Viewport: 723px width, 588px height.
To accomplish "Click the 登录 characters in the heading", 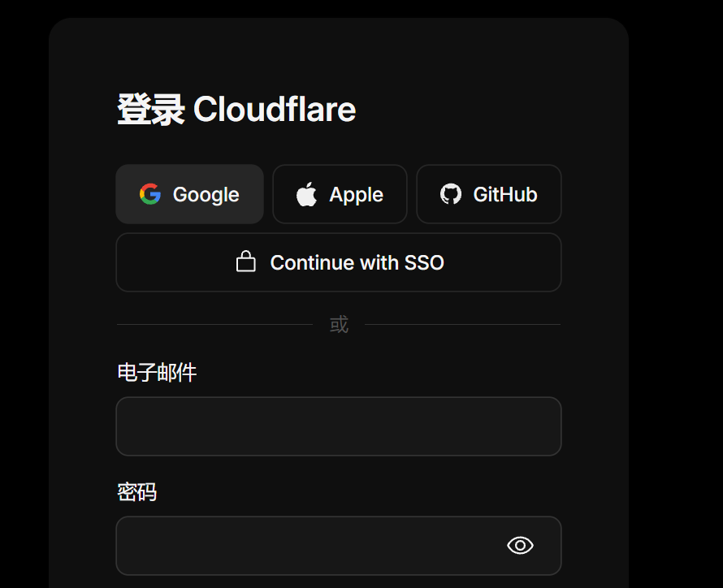I will (x=151, y=110).
